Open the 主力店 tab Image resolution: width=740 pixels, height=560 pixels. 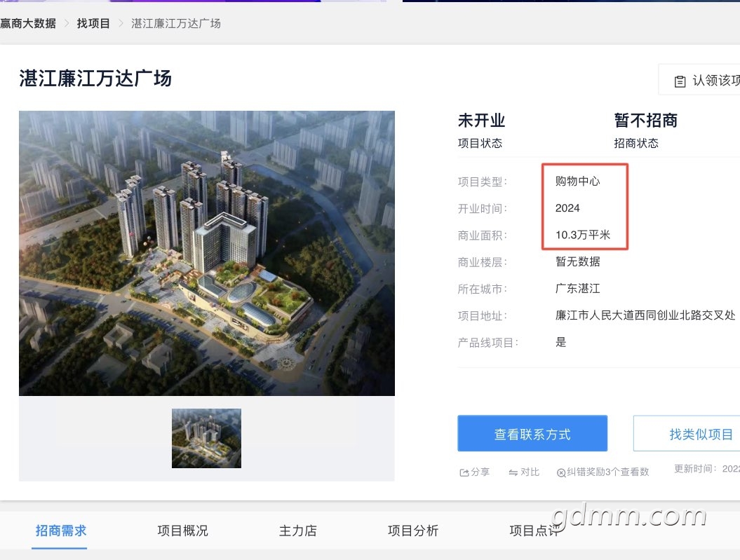point(298,531)
